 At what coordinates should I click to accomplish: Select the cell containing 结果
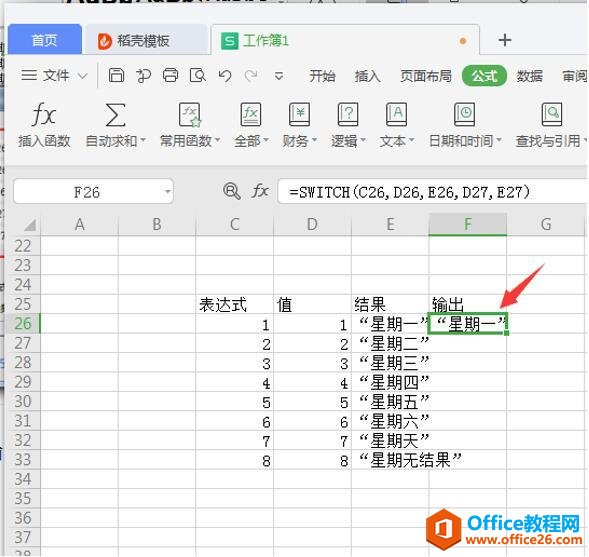point(390,304)
